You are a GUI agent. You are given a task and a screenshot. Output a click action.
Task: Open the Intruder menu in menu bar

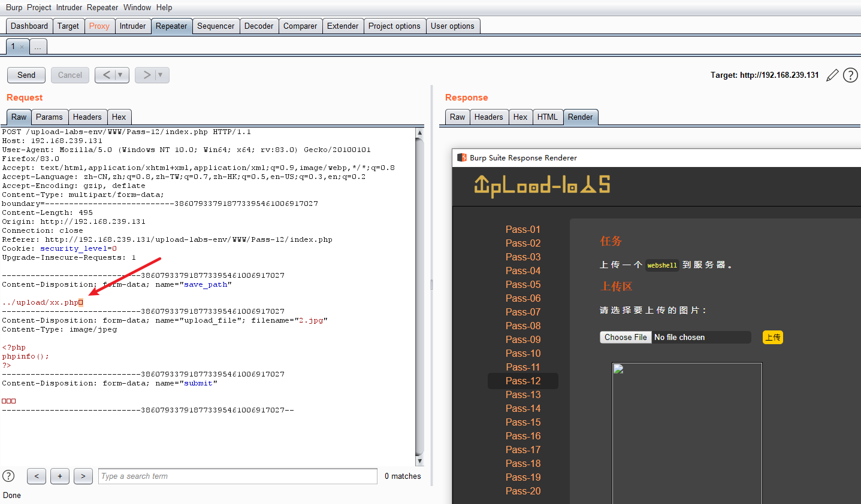coord(70,7)
